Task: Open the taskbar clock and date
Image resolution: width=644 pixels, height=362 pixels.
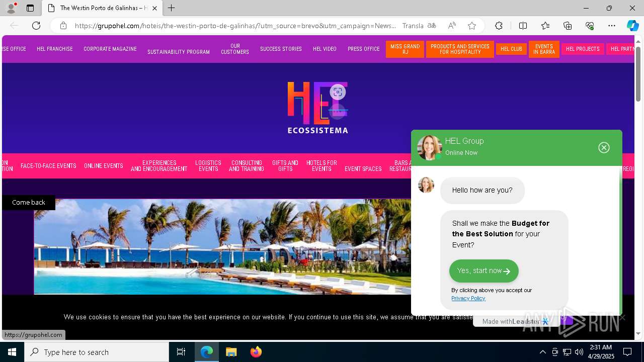Action: coord(601,352)
